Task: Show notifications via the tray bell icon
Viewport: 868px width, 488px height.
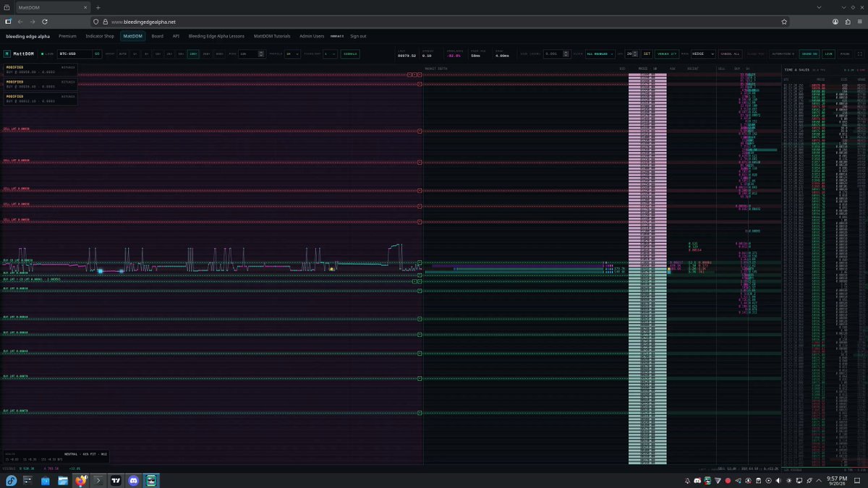Action: pos(688,481)
